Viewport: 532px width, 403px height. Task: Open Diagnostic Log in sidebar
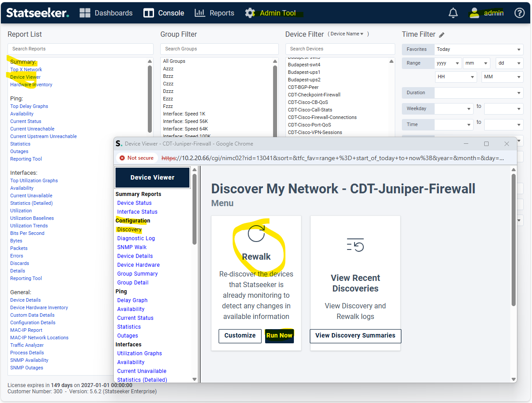136,238
